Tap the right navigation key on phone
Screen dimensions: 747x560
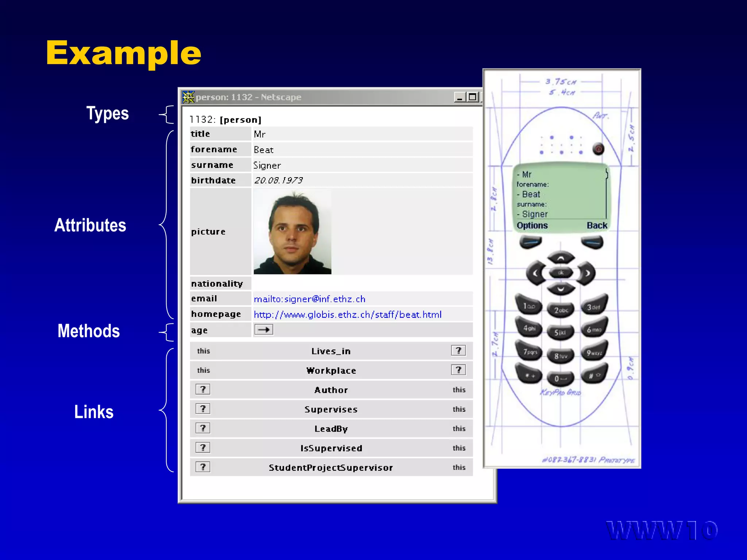pyautogui.click(x=586, y=273)
